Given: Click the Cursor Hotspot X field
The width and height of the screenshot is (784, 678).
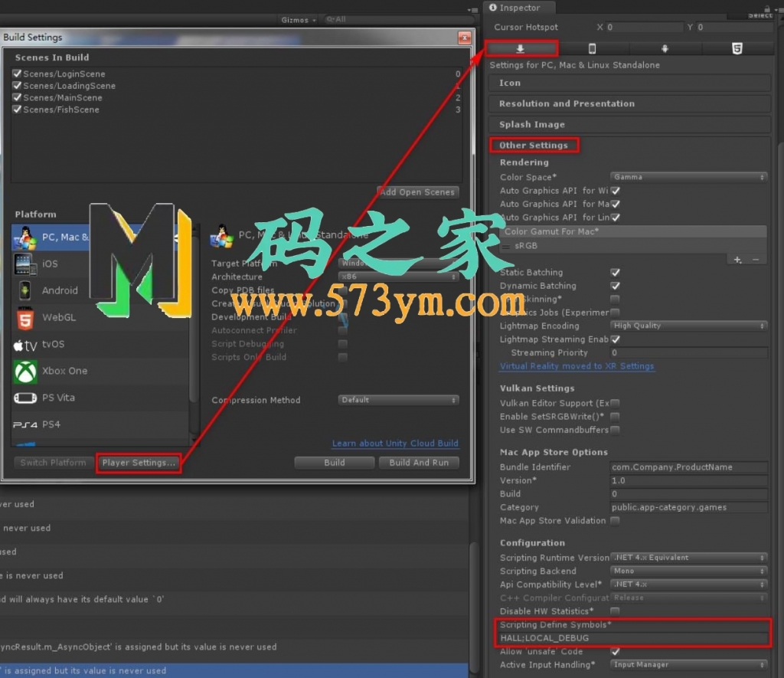Looking at the screenshot, I should click(x=644, y=27).
